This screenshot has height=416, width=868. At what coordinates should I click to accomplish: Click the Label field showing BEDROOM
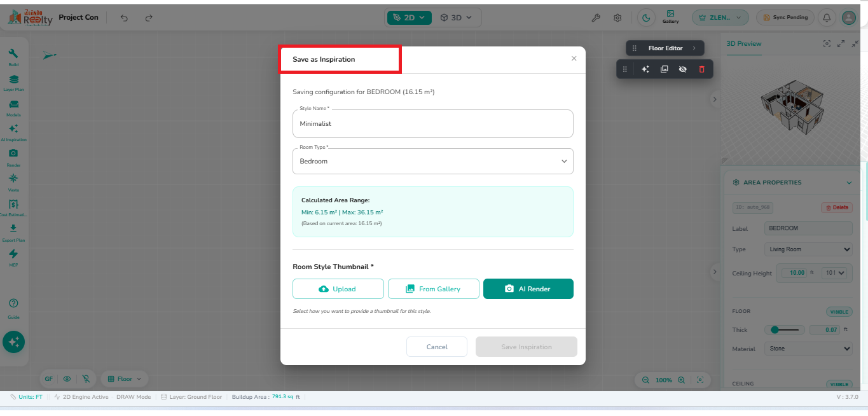point(808,228)
